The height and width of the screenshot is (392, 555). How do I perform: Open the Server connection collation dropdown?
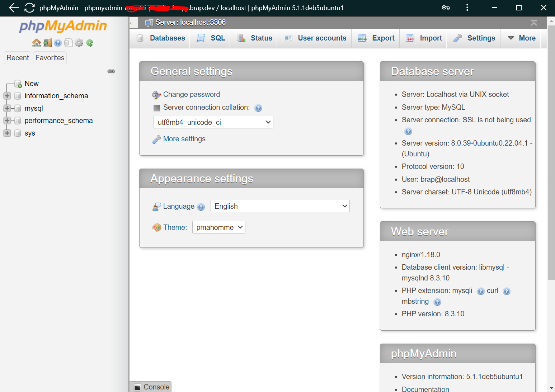[213, 122]
